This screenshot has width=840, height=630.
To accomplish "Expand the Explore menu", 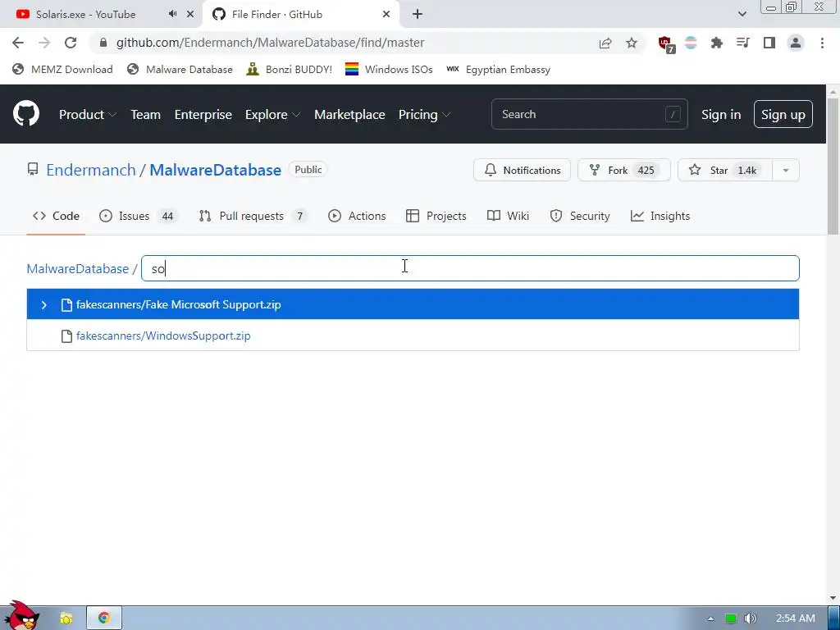I will click(x=272, y=115).
